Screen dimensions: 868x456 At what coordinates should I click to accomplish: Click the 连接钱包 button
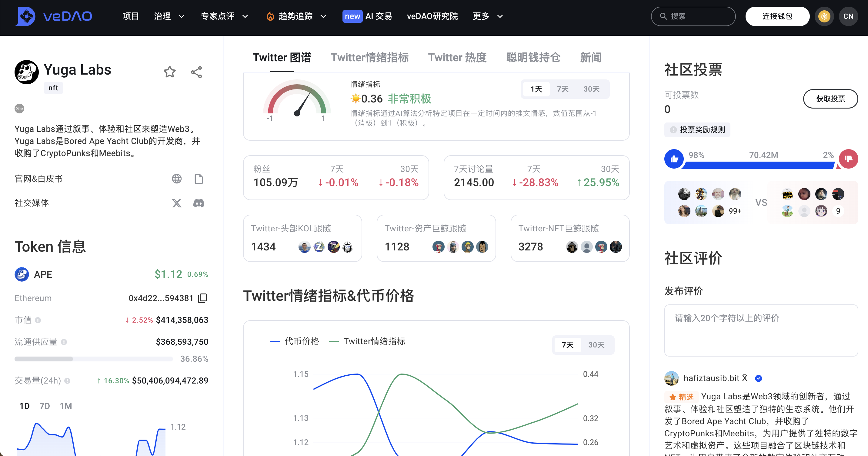777,16
